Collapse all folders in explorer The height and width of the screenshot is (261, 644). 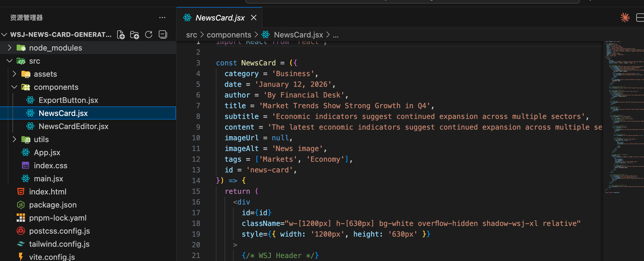point(163,35)
